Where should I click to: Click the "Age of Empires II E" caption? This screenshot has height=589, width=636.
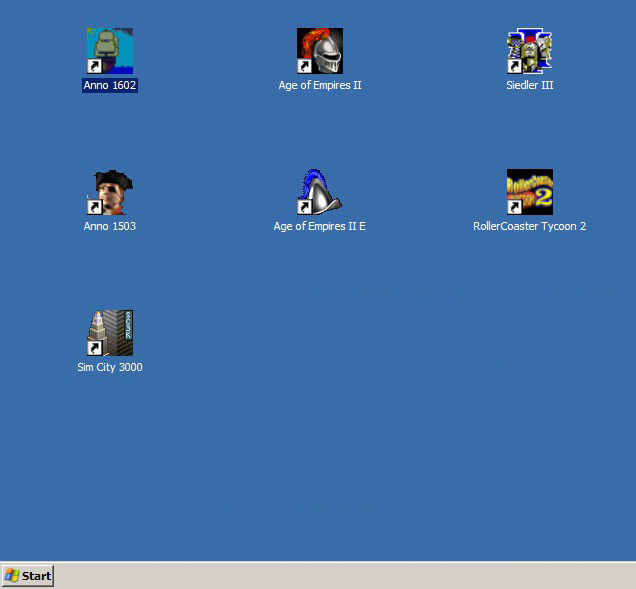(320, 227)
